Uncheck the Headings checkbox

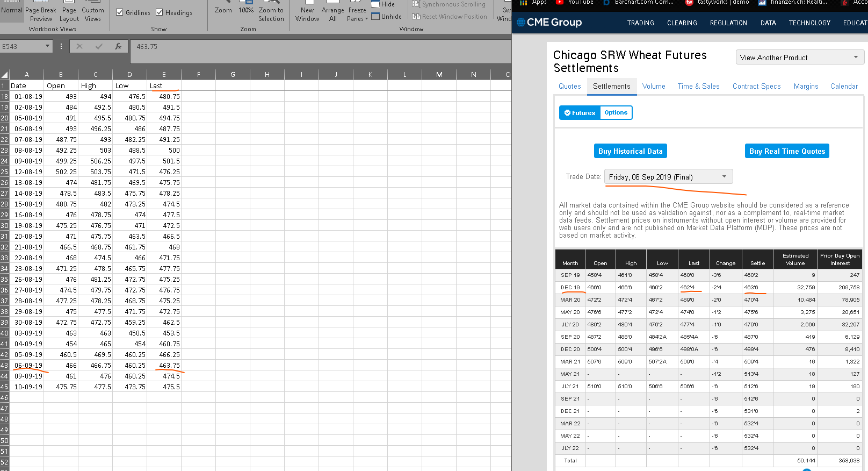160,12
